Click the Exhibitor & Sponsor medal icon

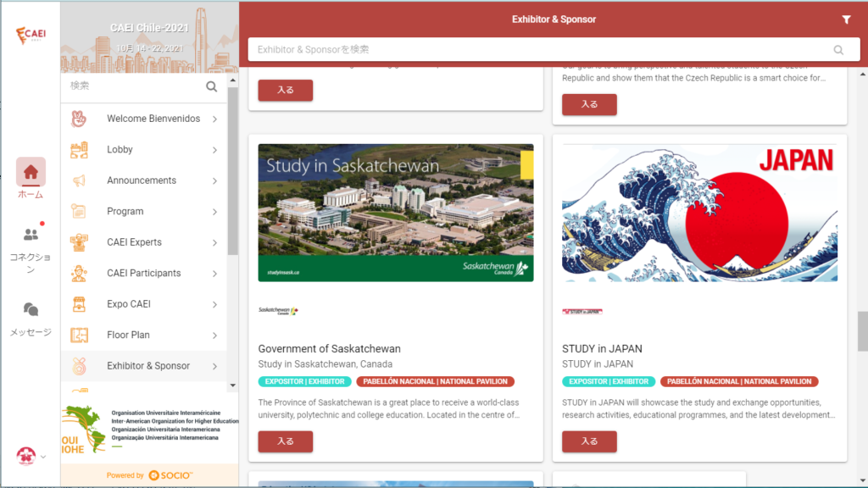tap(79, 366)
